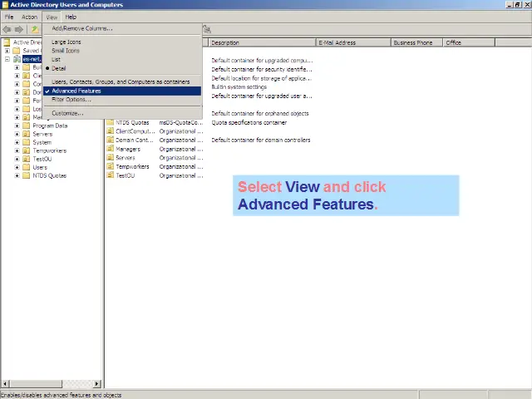Select the System container in the tree
The width and height of the screenshot is (532, 399).
coord(42,142)
